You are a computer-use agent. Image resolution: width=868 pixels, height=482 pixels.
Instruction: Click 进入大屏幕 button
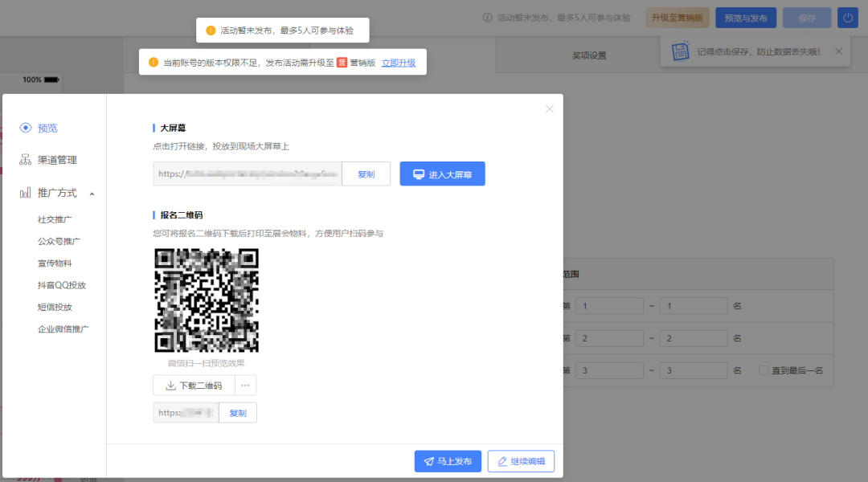pyautogui.click(x=442, y=174)
